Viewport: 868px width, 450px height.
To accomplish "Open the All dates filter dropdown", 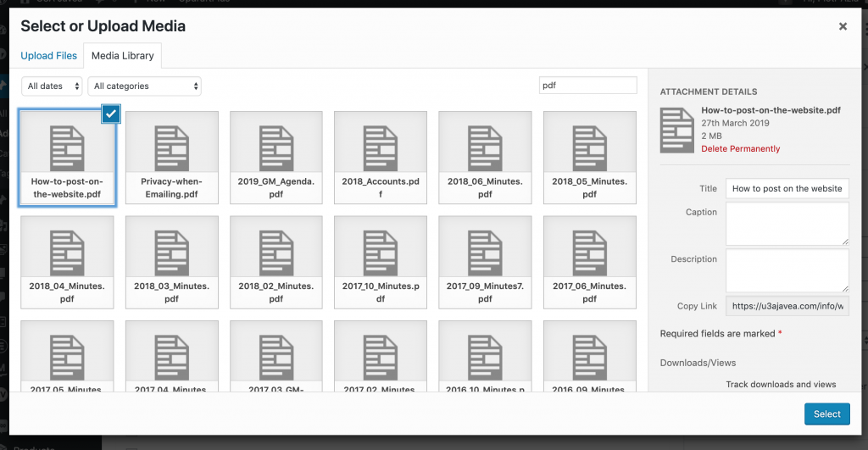I will [52, 86].
